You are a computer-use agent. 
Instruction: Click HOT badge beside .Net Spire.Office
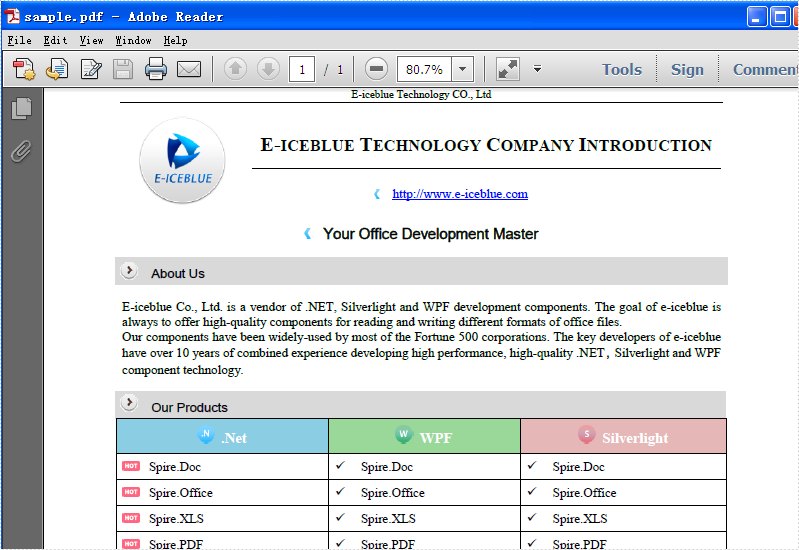(x=131, y=492)
